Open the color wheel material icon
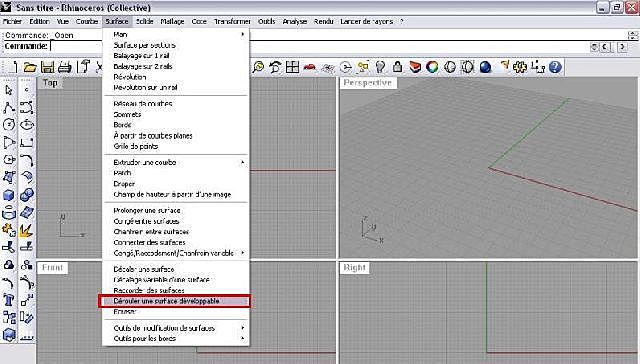640x364 pixels. coord(432,67)
